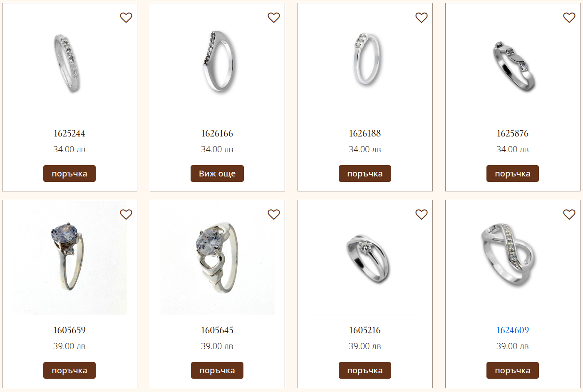Toggle wishlist heart on ring 1626166
Viewport: 583px width, 392px height.
point(274,17)
